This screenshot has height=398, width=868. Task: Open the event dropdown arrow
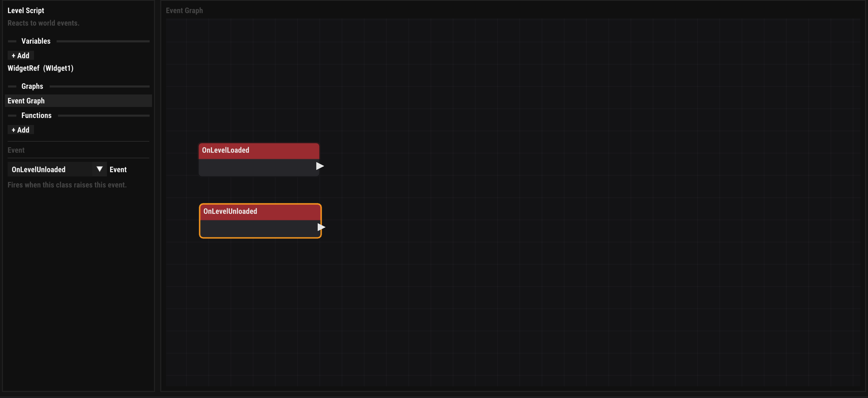100,169
